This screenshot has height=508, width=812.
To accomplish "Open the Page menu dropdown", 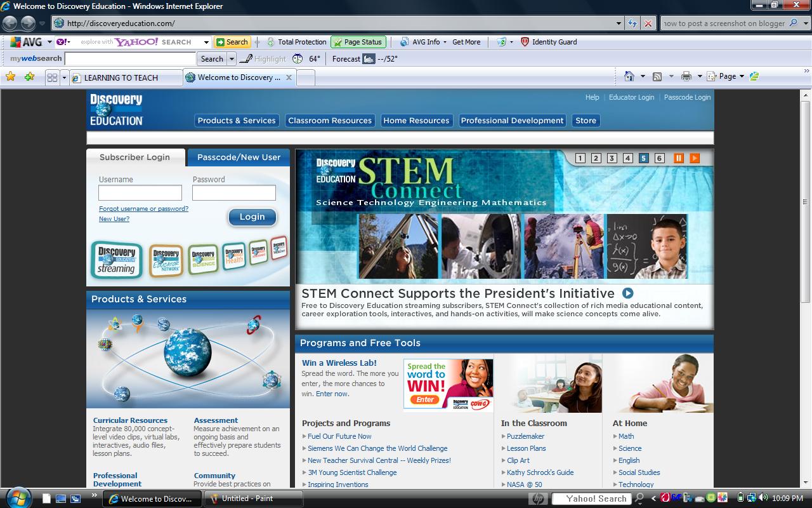I will tap(726, 76).
